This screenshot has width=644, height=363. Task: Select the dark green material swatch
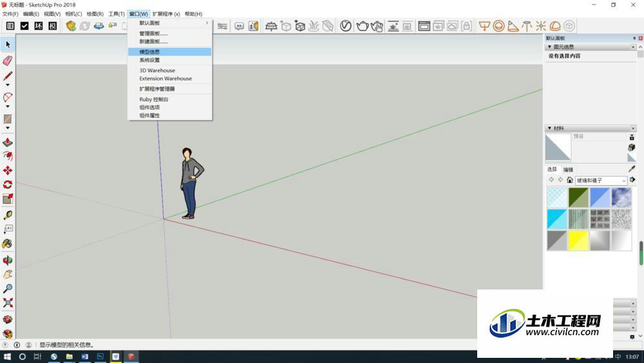tap(578, 197)
